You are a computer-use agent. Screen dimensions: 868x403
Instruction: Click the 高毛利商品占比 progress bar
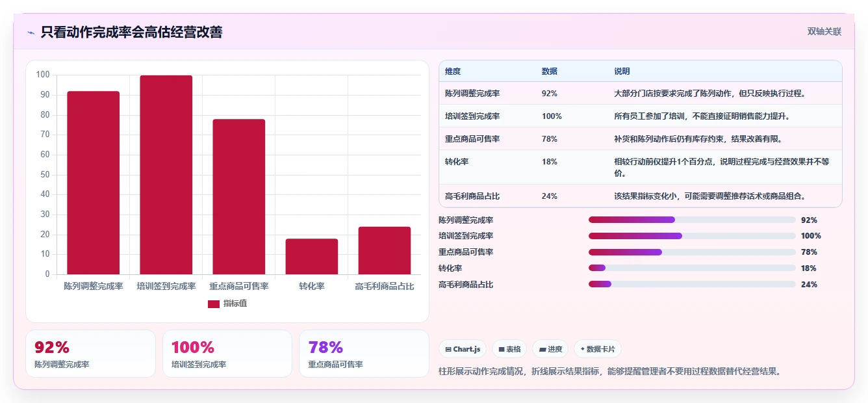click(692, 284)
